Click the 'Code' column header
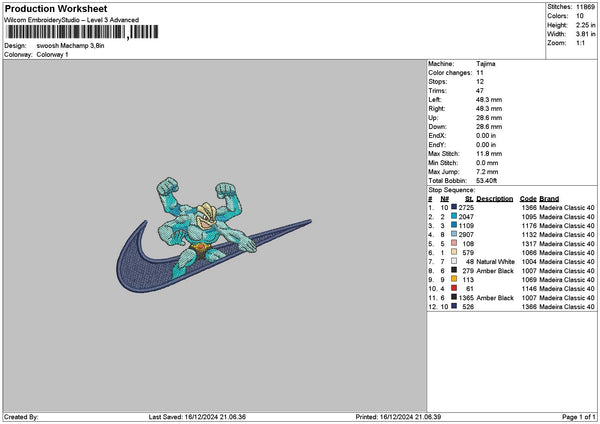Image resolution: width=600 pixels, height=424 pixels. click(x=528, y=199)
